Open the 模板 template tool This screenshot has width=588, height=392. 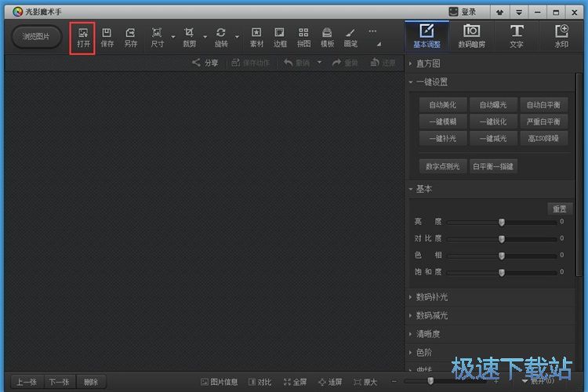[x=327, y=38]
